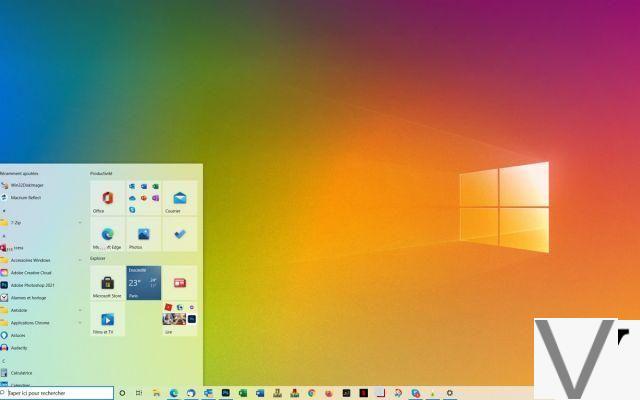Expand the Applications Chrome folder chevron

pyautogui.click(x=80, y=323)
